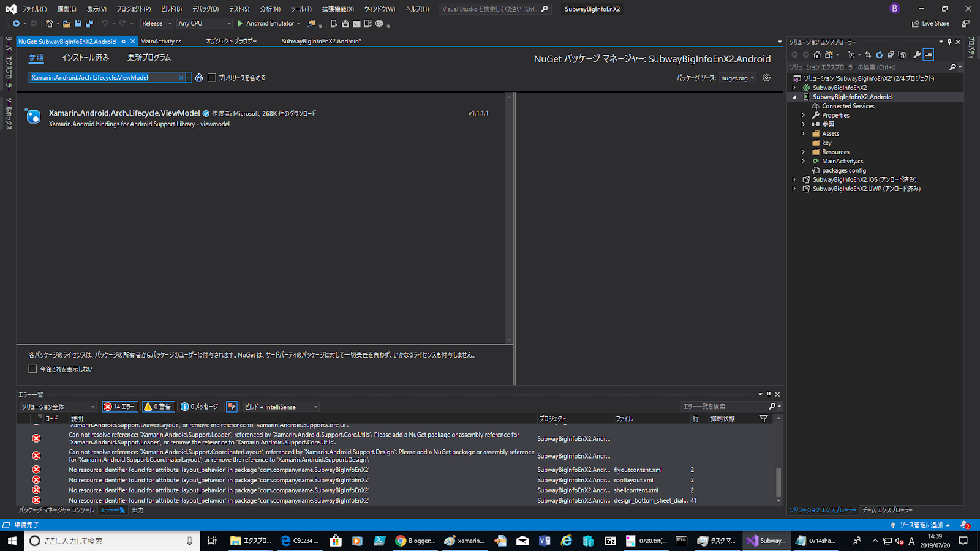This screenshot has width=980, height=551.
Task: Toggle the error list clear filters icon button
Action: (232, 407)
